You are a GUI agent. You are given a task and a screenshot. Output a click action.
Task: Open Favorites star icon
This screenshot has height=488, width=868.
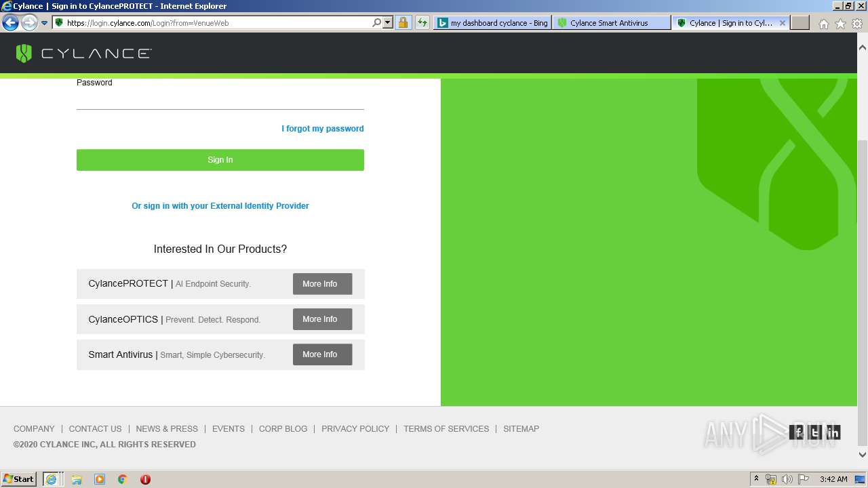840,23
